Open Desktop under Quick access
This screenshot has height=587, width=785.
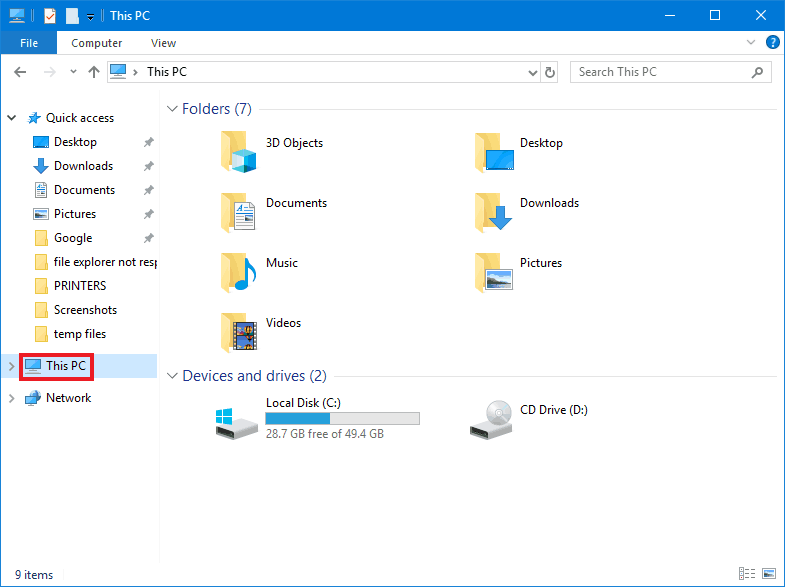[x=75, y=142]
